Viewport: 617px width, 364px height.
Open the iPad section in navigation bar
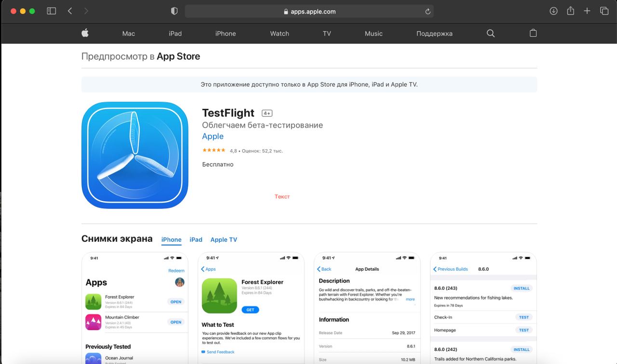point(175,33)
